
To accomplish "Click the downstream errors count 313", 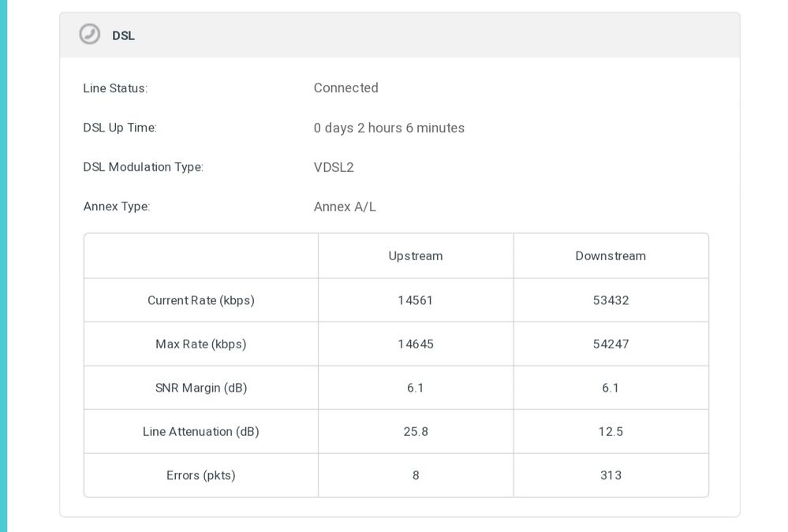I will (x=611, y=475).
